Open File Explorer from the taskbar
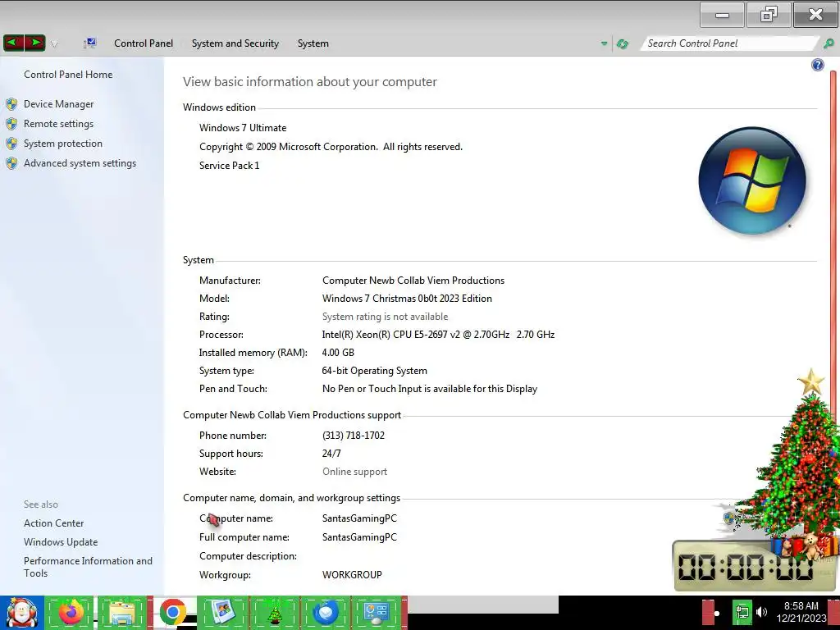Screen dimensions: 840x630 pos(122,613)
